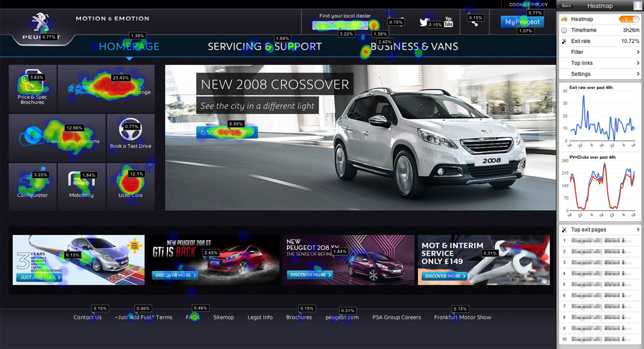Open the Legal Info footer link
This screenshot has height=349, width=644.
tap(260, 317)
